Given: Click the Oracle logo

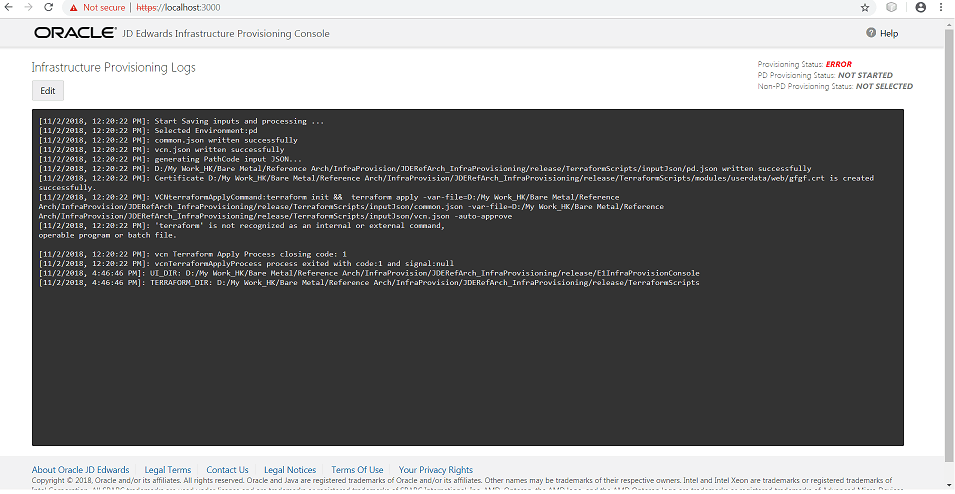Looking at the screenshot, I should pyautogui.click(x=74, y=33).
